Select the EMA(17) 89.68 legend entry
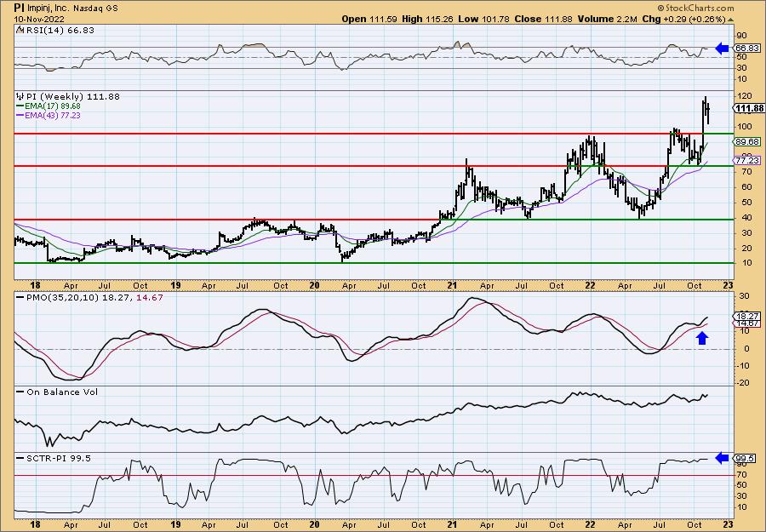 [52, 106]
